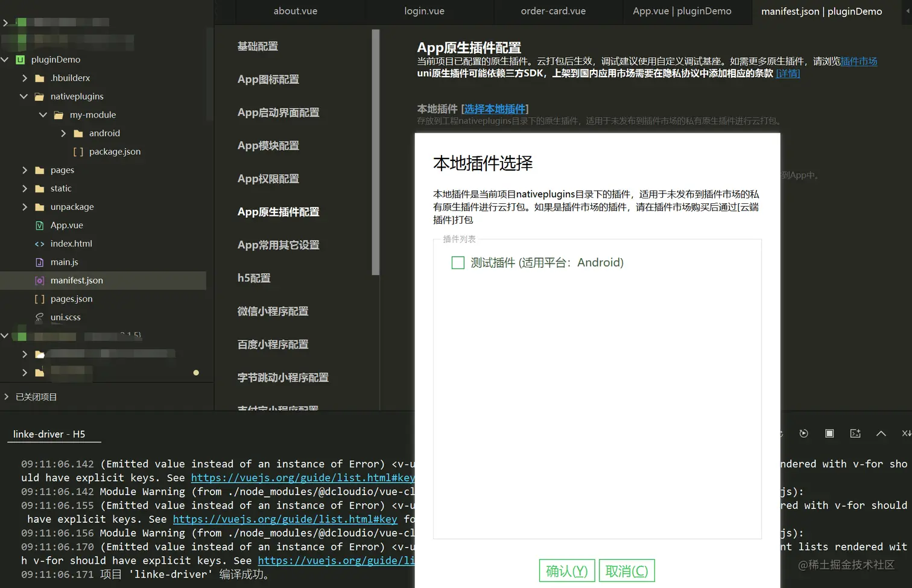
Task: Open 基础配置 manifest section
Action: click(x=258, y=46)
